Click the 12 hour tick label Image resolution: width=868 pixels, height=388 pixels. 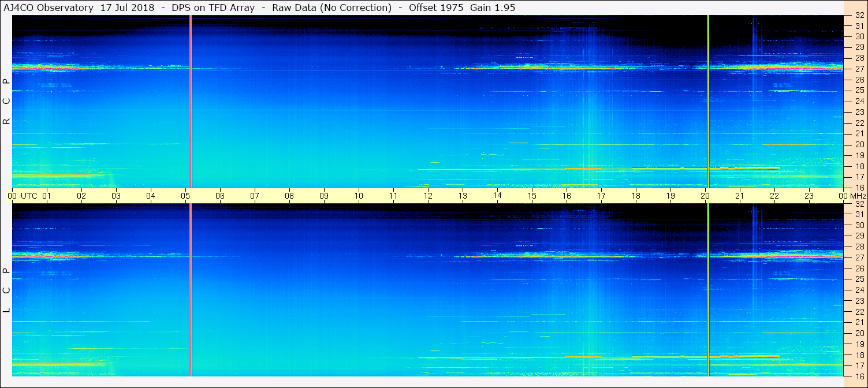pyautogui.click(x=428, y=196)
